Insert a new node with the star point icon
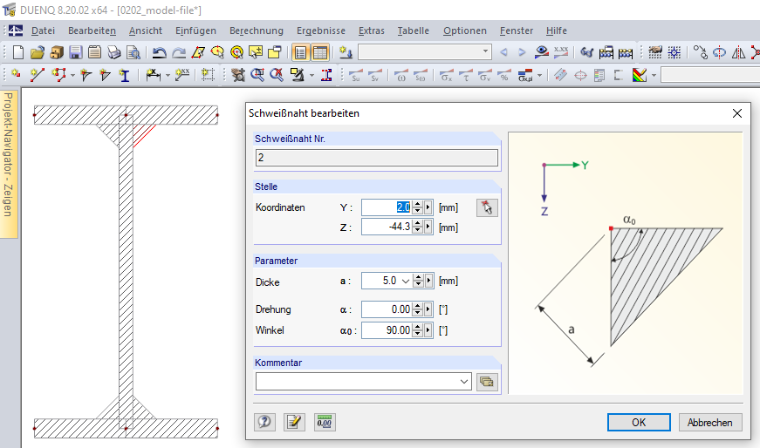 pos(16,75)
